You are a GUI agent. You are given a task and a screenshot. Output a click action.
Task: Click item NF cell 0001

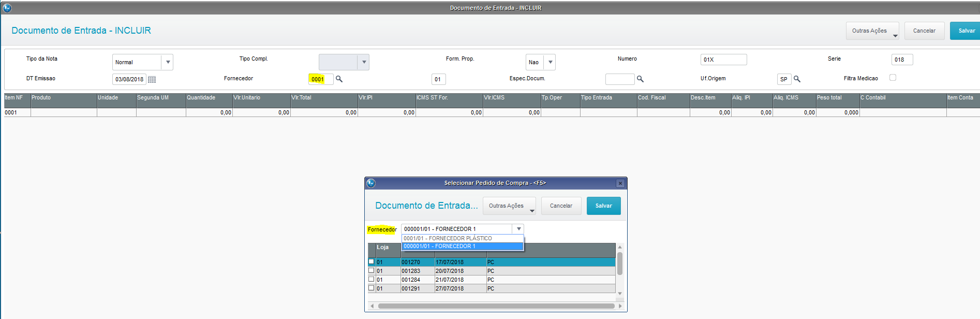pos(17,112)
